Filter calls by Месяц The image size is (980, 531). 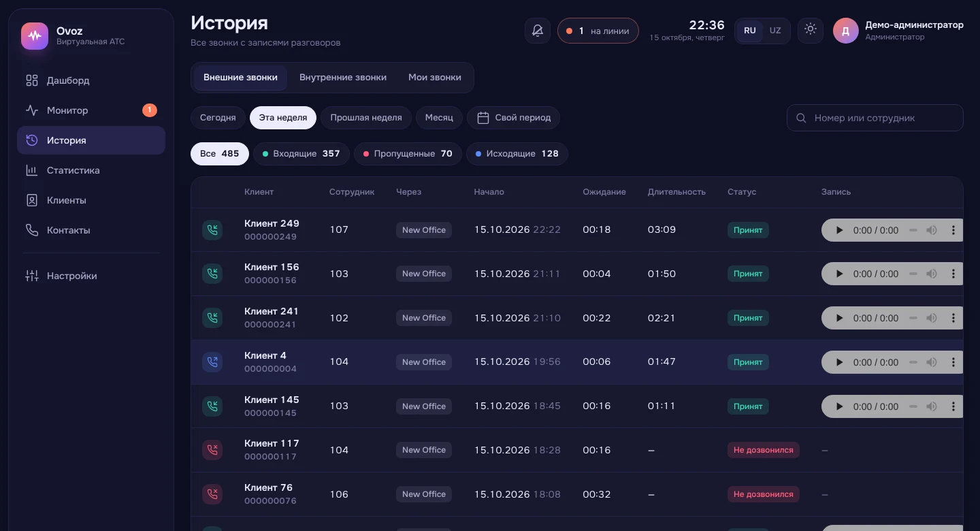(x=439, y=118)
